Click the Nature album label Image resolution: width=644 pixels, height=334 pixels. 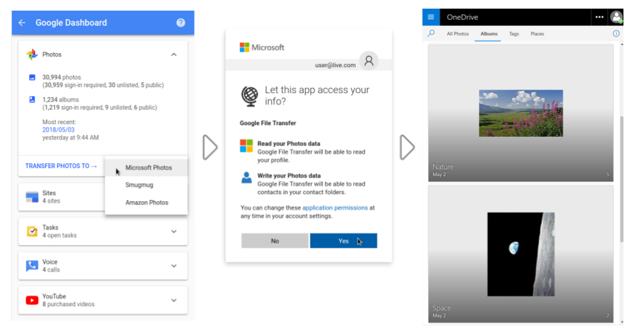pyautogui.click(x=443, y=167)
